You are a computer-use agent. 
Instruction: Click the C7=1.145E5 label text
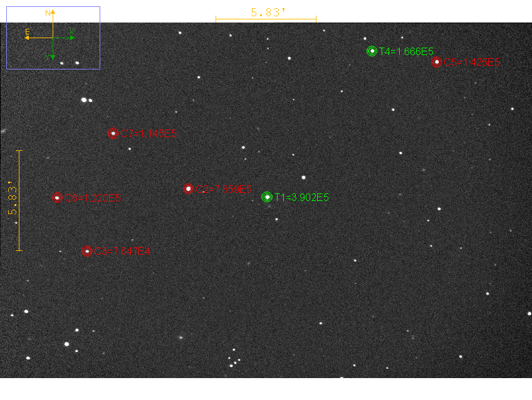[x=149, y=133]
